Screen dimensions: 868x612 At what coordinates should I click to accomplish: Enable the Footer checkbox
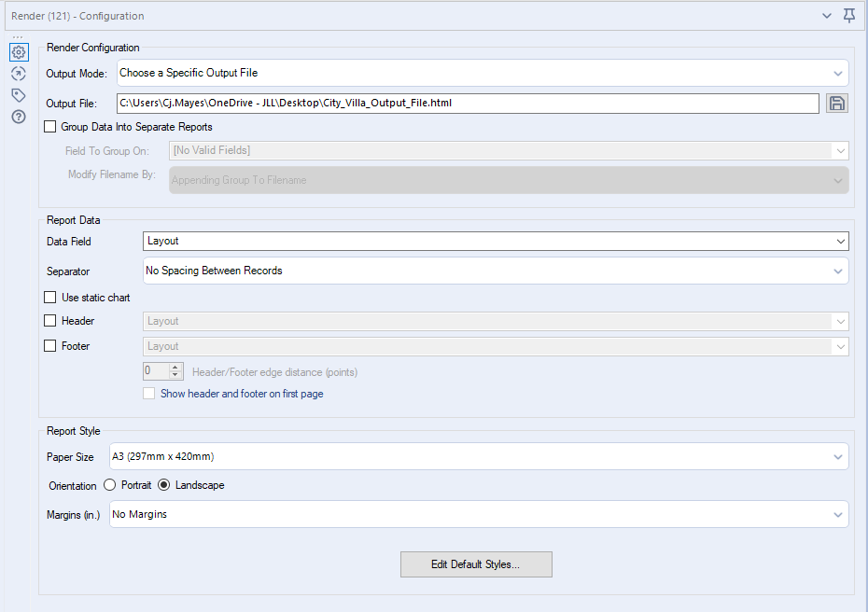click(x=51, y=346)
